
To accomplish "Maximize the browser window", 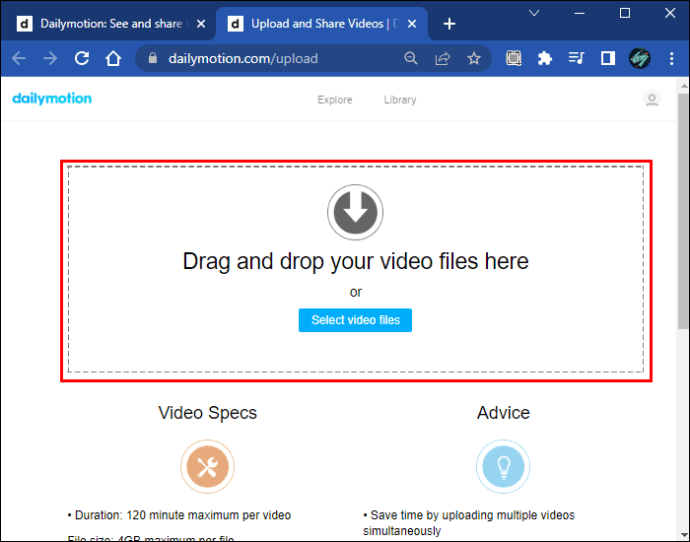I will 625,13.
